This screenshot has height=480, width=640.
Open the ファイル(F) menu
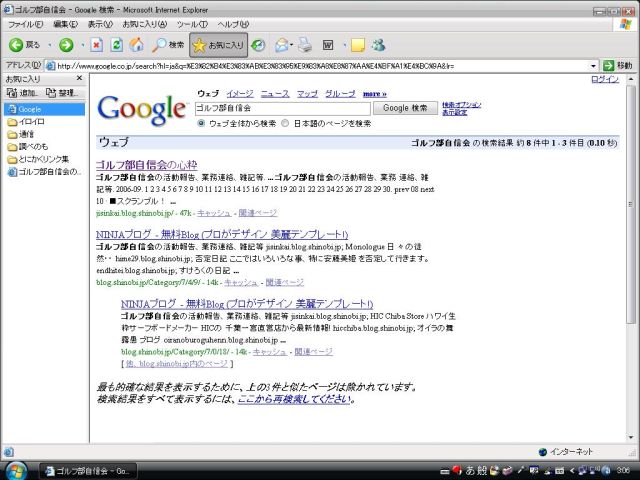coord(26,24)
